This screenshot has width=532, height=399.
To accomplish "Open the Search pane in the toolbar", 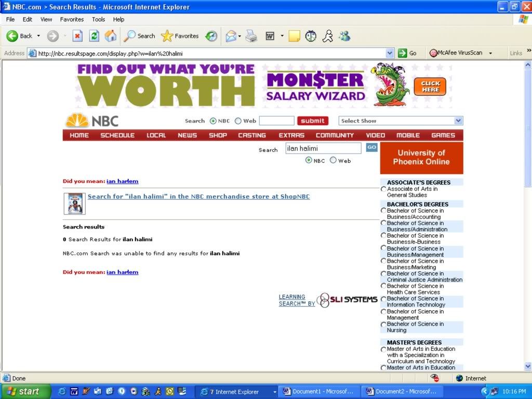I will [139, 36].
